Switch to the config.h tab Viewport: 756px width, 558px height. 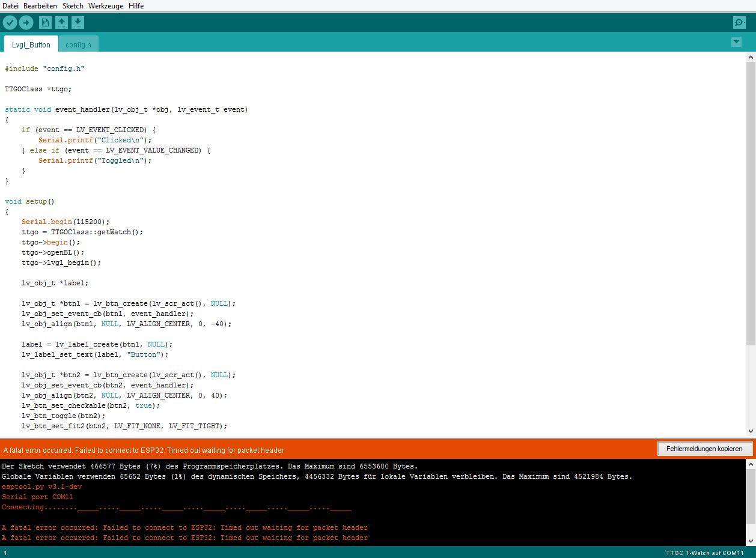click(79, 44)
